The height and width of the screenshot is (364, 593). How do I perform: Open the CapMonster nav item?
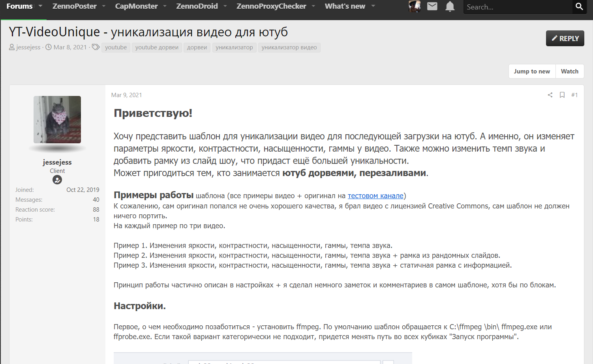click(x=136, y=6)
